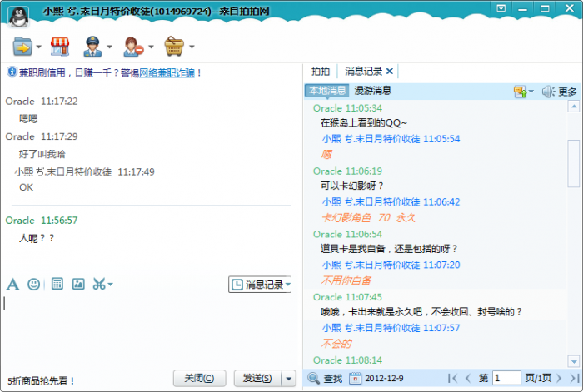583x392 pixels.
Task: Click the scissors screenshot tool
Action: point(99,285)
